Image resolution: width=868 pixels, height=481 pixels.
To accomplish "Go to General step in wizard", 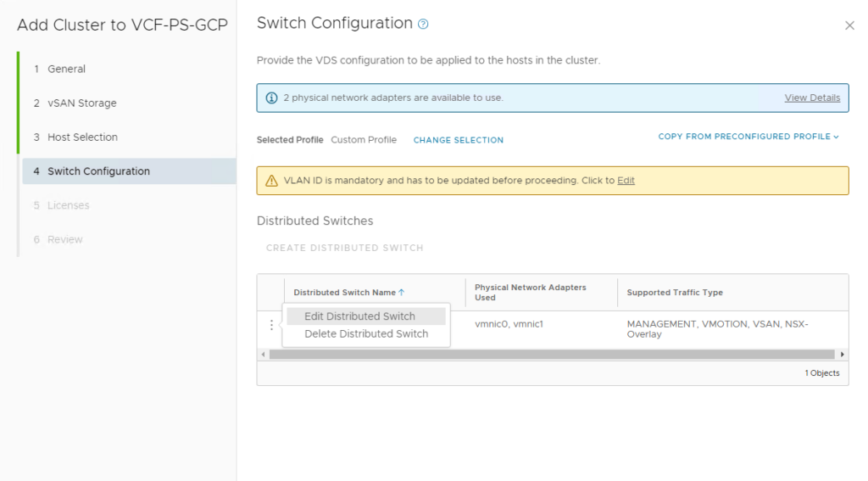I will click(x=66, y=69).
